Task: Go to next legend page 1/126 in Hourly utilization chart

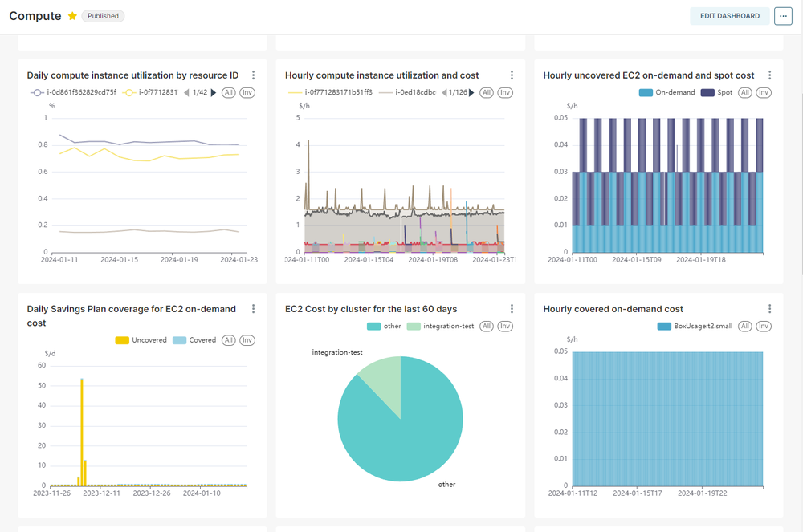Action: point(471,92)
